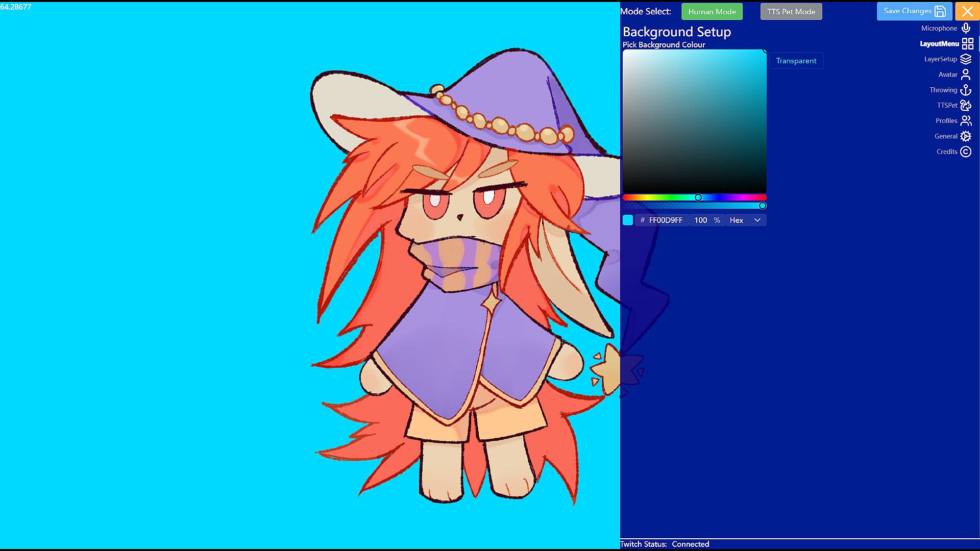The width and height of the screenshot is (980, 551).
Task: Click the opacity percentage field
Action: [x=701, y=220]
